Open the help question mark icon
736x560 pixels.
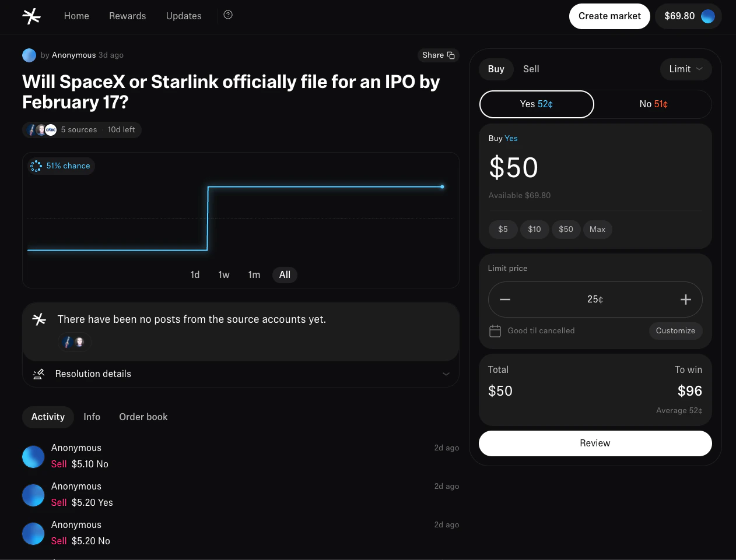(228, 15)
